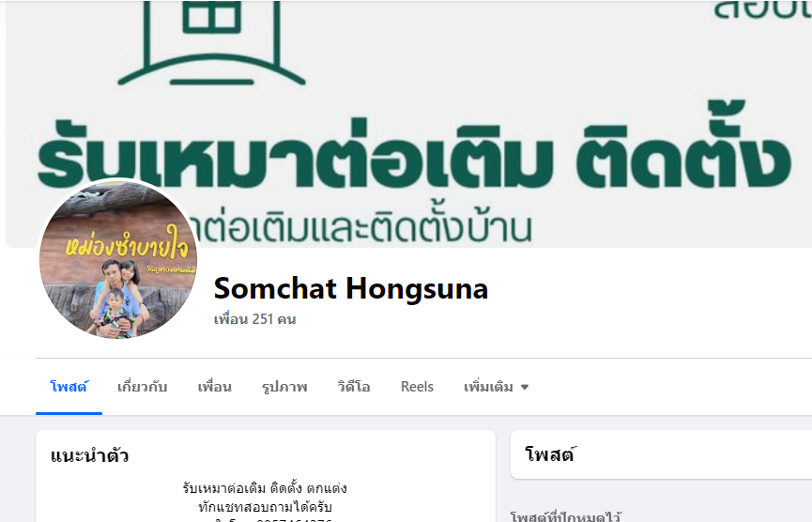
Task: Open the เพื่อน 251 คน friends link
Action: pos(254,319)
